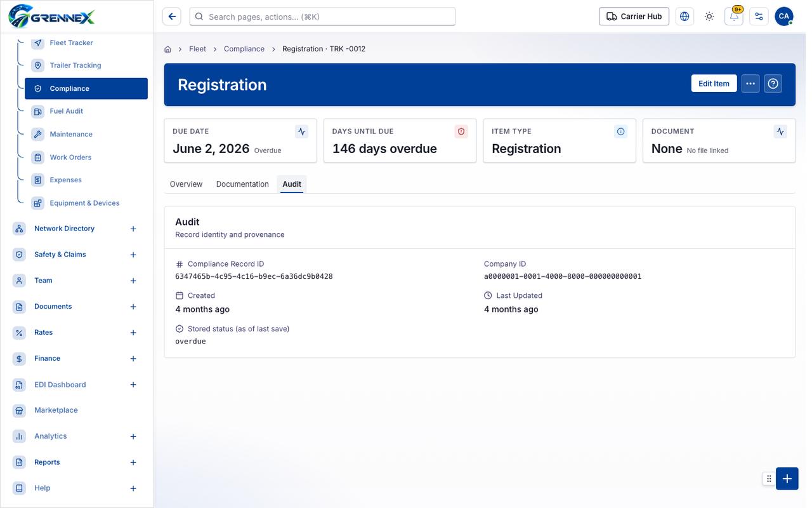Click the search pages input field

click(322, 17)
